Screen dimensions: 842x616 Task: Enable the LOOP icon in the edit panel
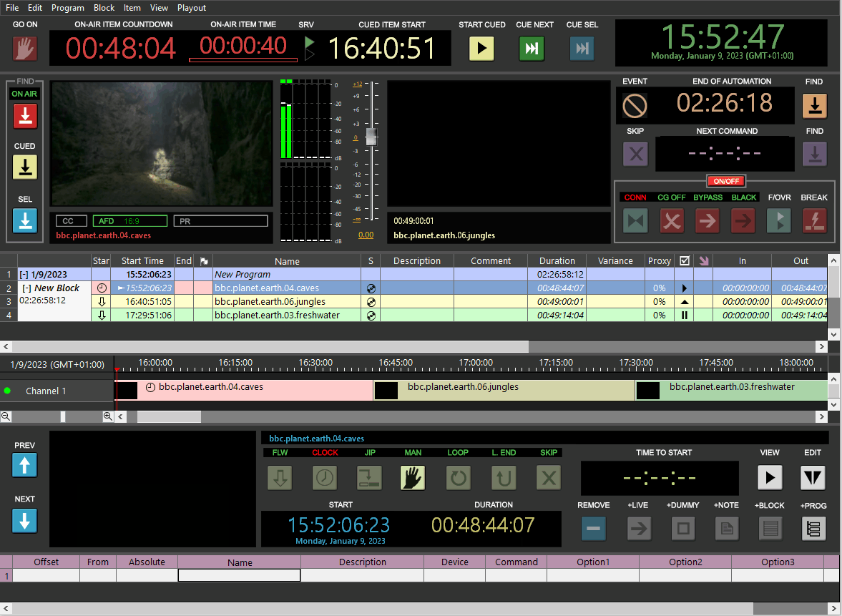pos(458,477)
